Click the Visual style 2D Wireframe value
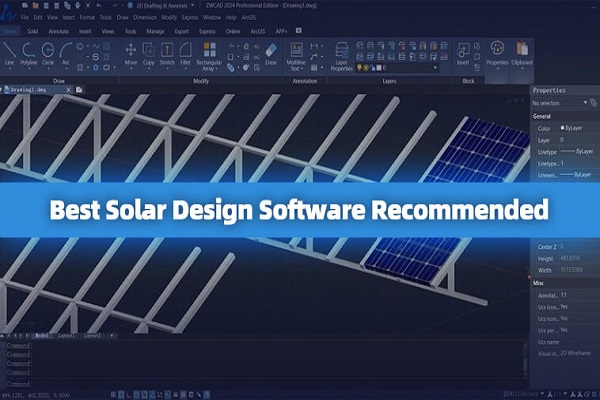This screenshot has width=600, height=400. point(575,353)
